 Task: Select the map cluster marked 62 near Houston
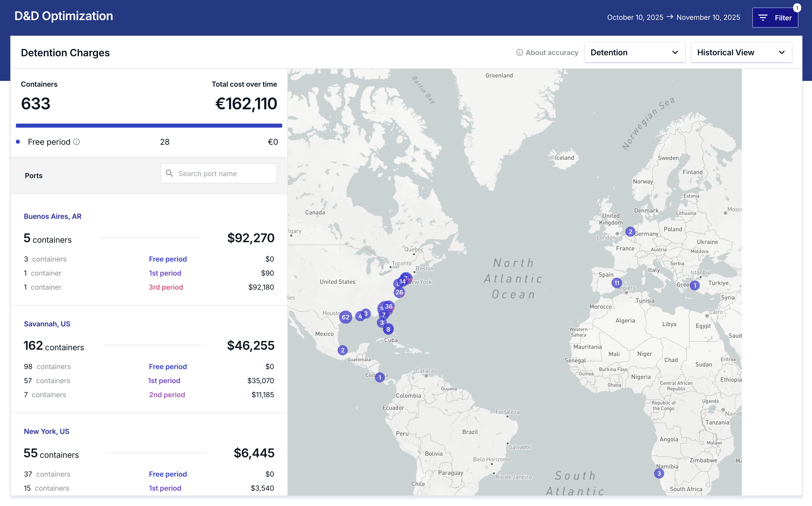346,317
